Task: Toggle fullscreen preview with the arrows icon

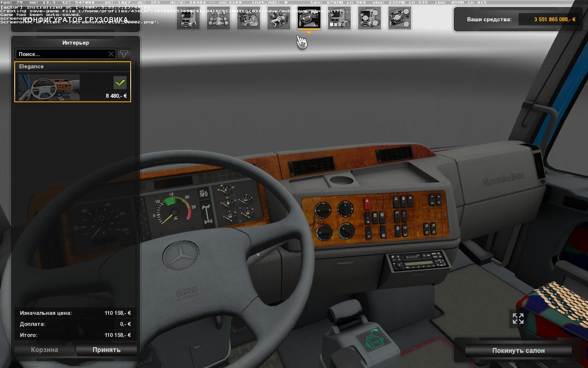Action: [x=518, y=319]
